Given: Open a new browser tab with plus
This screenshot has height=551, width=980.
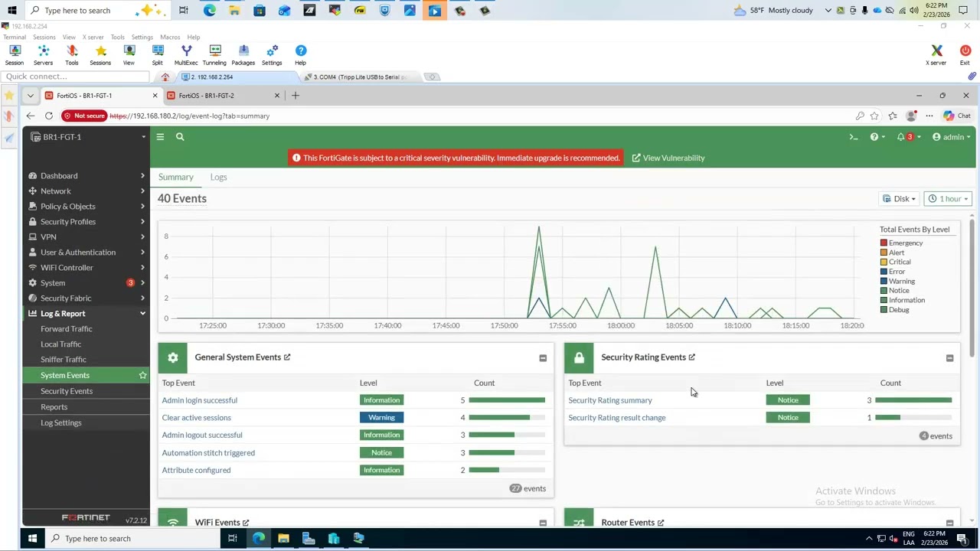Looking at the screenshot, I should click(x=296, y=96).
